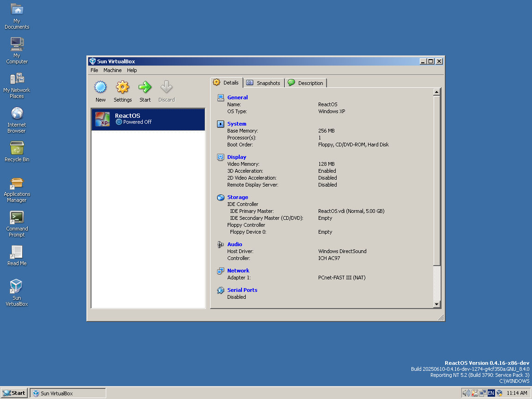Click the '128 MB' video memory value

[326, 164]
